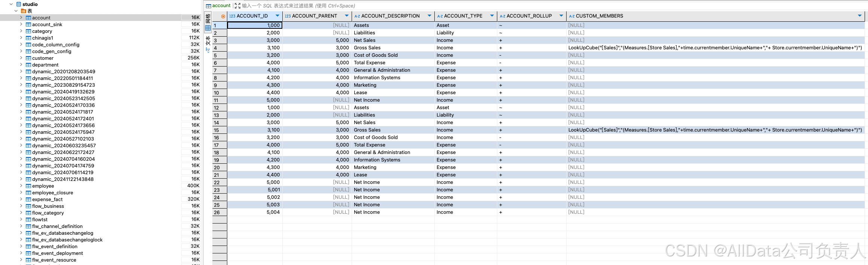
Task: Click the ACCOUNT_DESCRIPTION column header
Action: [x=393, y=16]
